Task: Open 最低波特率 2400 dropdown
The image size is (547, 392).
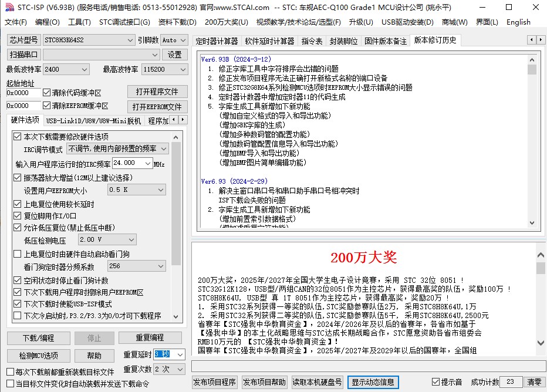Action: point(66,69)
